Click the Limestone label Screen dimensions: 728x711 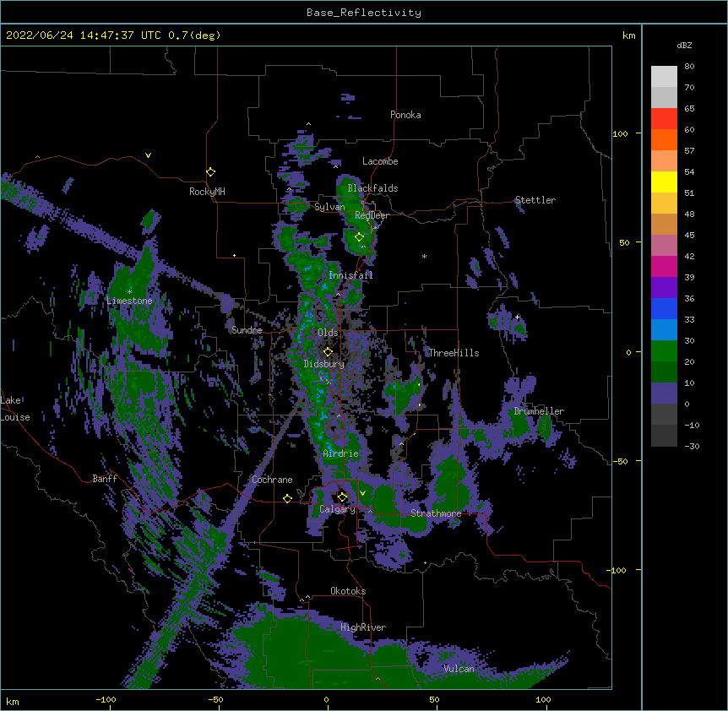(x=129, y=301)
